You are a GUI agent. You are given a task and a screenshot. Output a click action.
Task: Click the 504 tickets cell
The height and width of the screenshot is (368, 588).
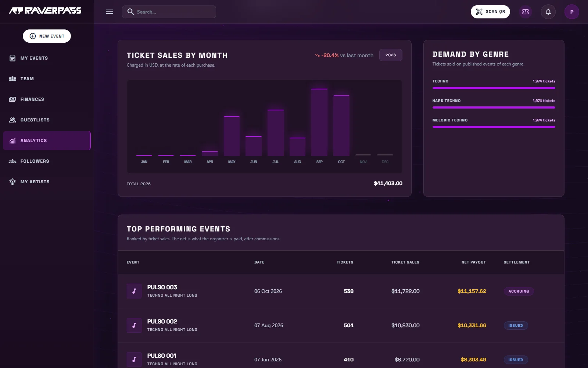point(349,325)
